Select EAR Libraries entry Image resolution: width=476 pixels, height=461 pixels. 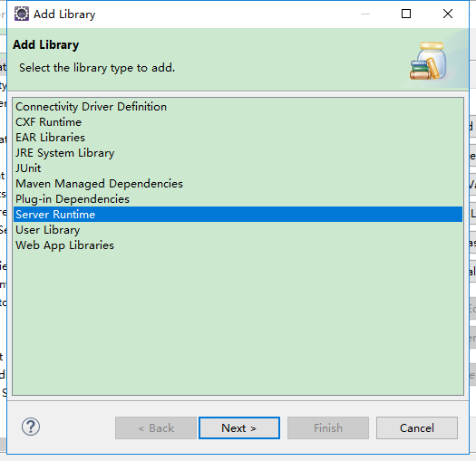[51, 138]
